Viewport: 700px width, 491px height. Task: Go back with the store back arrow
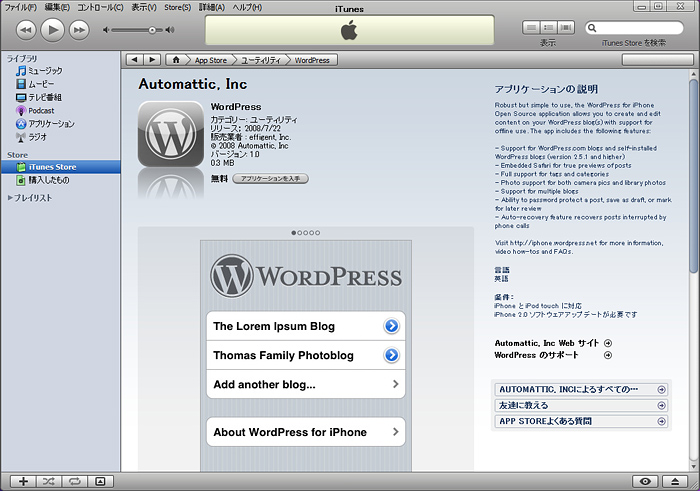tap(135, 60)
